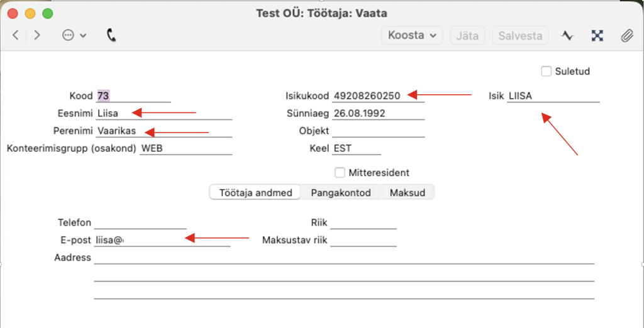Expand the Koosta dropdown menu
Viewport: 644px width, 328px height.
coord(412,35)
